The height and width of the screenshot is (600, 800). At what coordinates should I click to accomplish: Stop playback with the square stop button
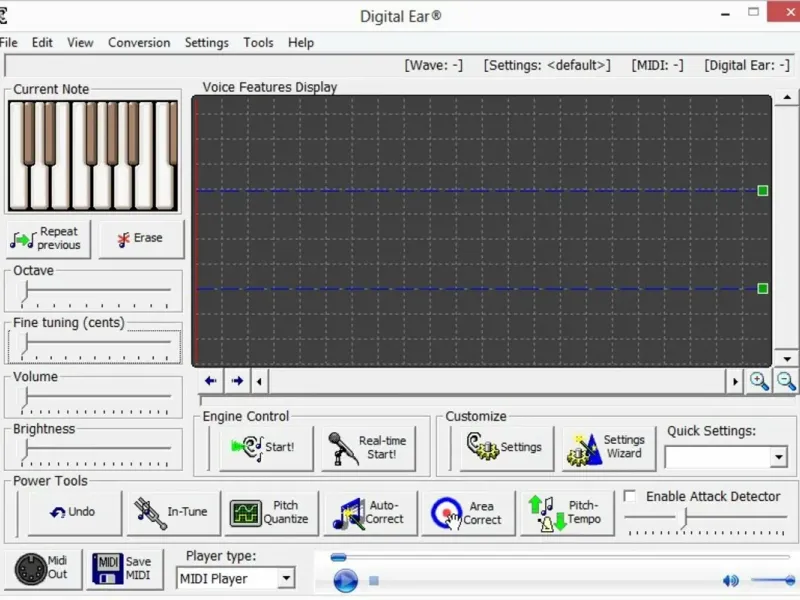point(374,581)
